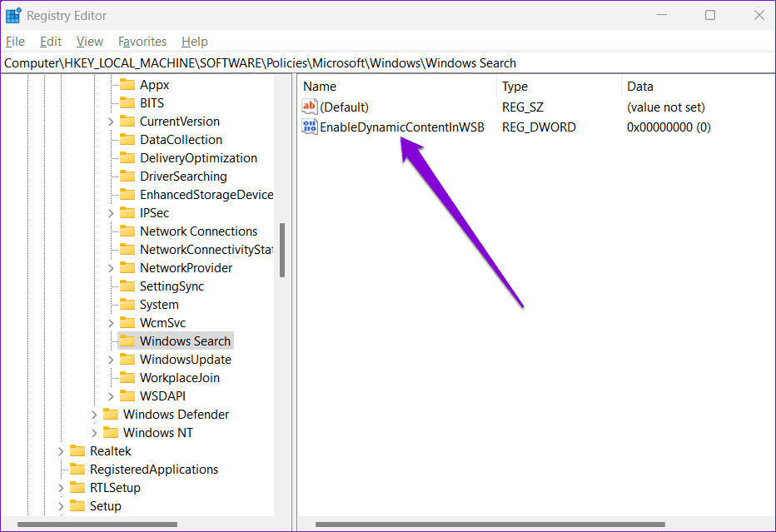Click the Realtek folder icon

77,451
